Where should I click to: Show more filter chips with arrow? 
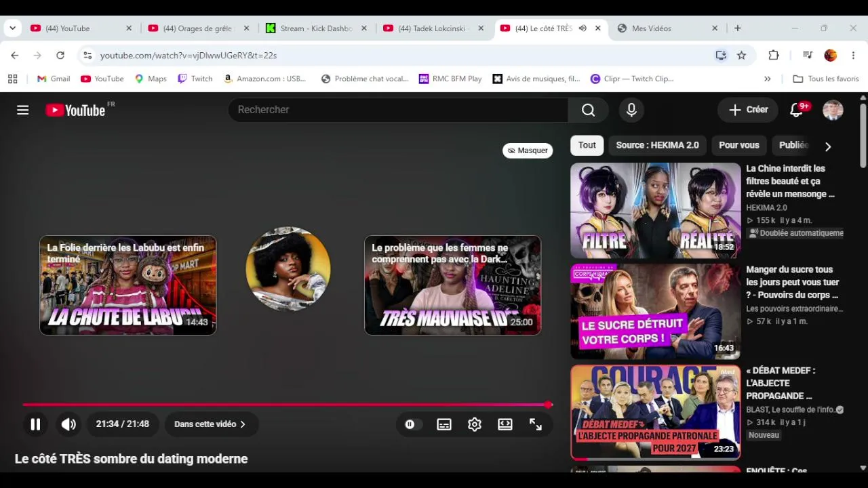828,146
